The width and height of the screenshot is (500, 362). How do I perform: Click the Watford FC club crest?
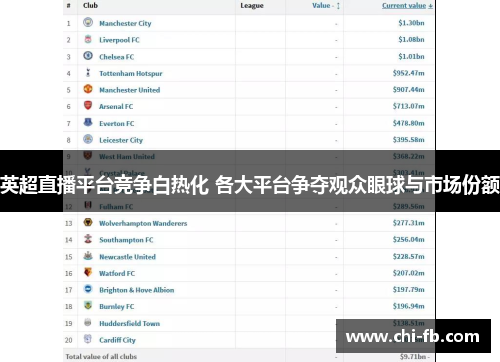pos(88,272)
